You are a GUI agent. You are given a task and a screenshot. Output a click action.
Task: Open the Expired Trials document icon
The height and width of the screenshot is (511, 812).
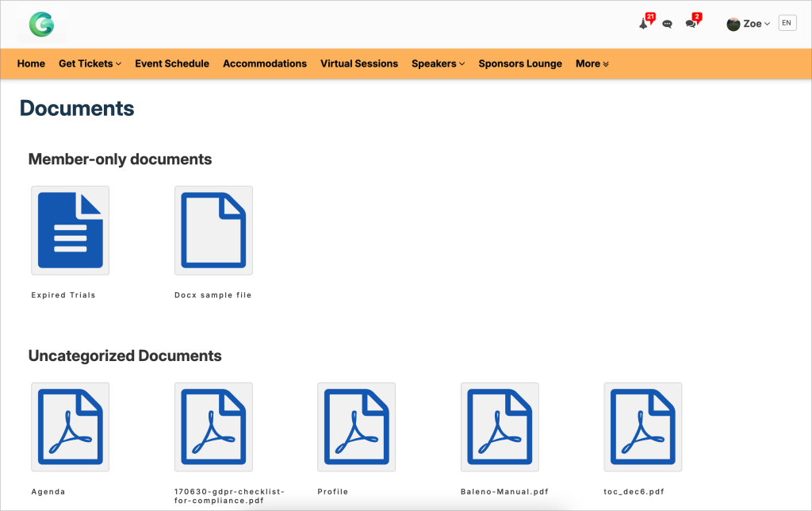[x=70, y=230]
